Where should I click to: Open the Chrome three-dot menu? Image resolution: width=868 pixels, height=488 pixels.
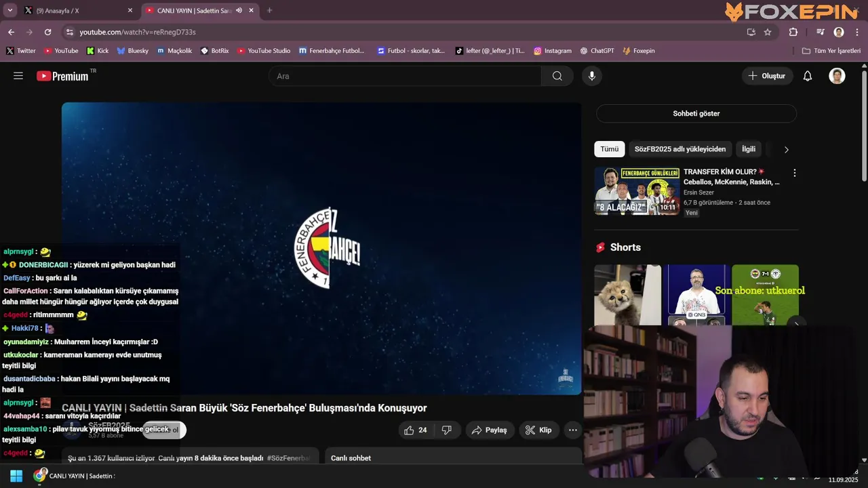coord(857,32)
